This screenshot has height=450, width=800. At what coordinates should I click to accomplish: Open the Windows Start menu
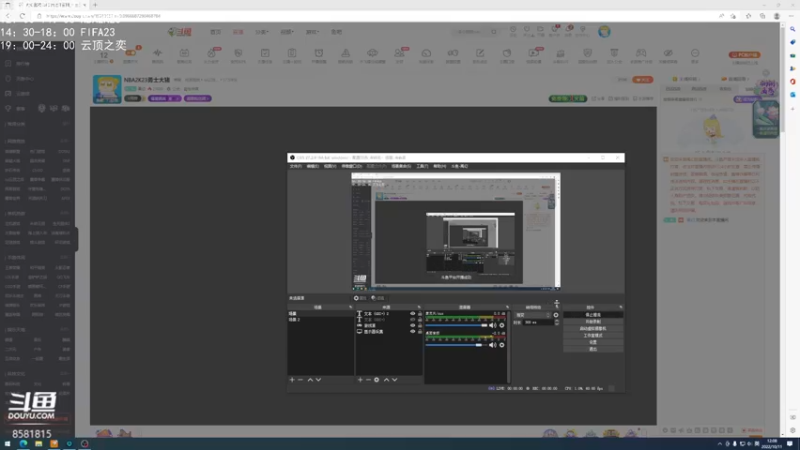pos(8,444)
